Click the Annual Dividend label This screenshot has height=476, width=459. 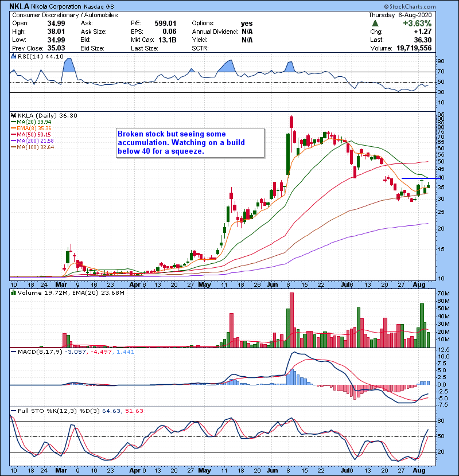click(x=215, y=32)
